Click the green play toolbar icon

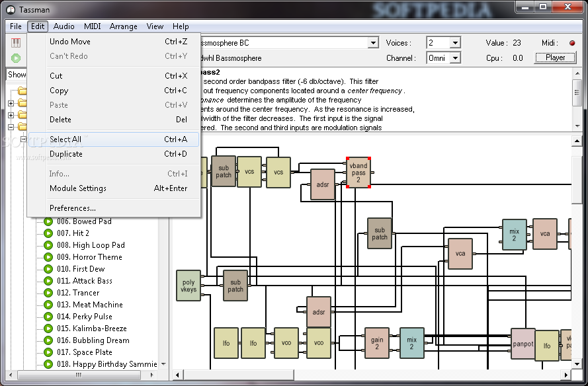[16, 58]
